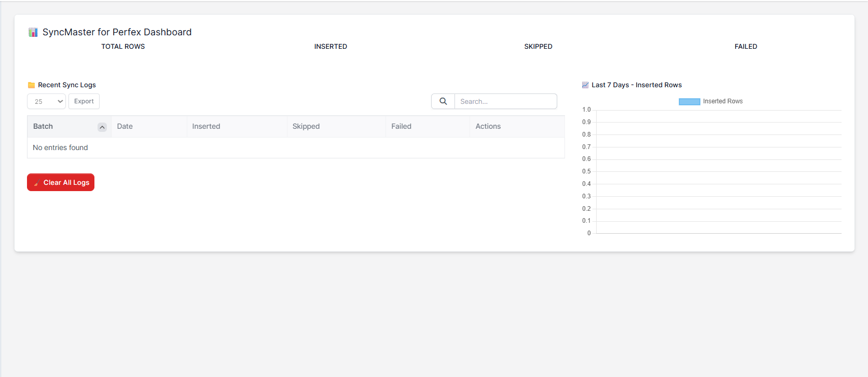Click the broom icon on Clear All Logs

[x=37, y=183]
